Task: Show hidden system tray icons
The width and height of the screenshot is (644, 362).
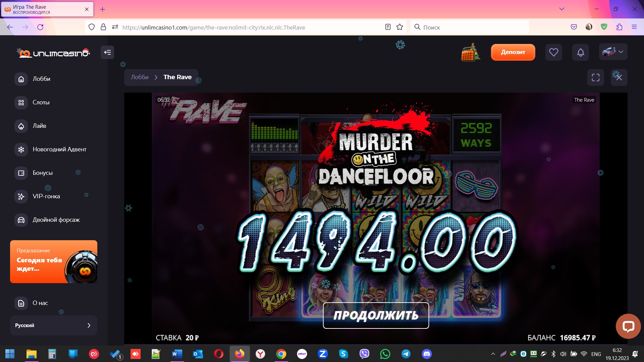Action: point(493,354)
